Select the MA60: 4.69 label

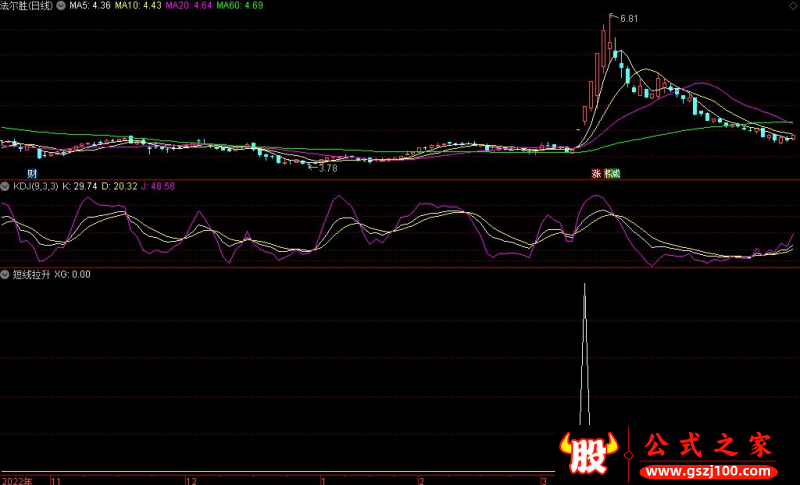tap(240, 6)
